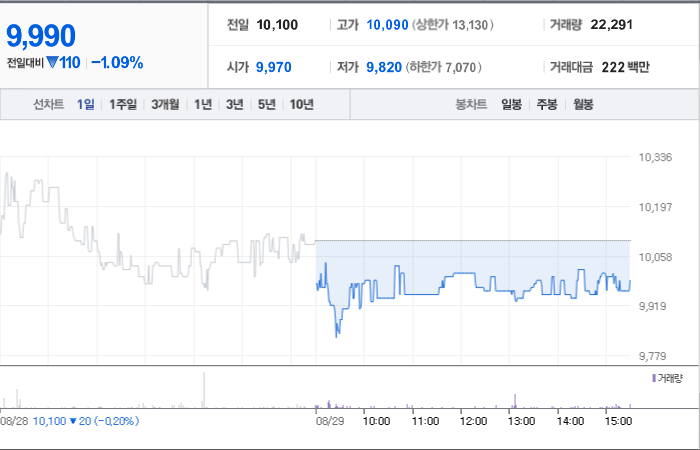Click the 시가 value 9,970
This screenshot has width=700, height=450.
274,67
